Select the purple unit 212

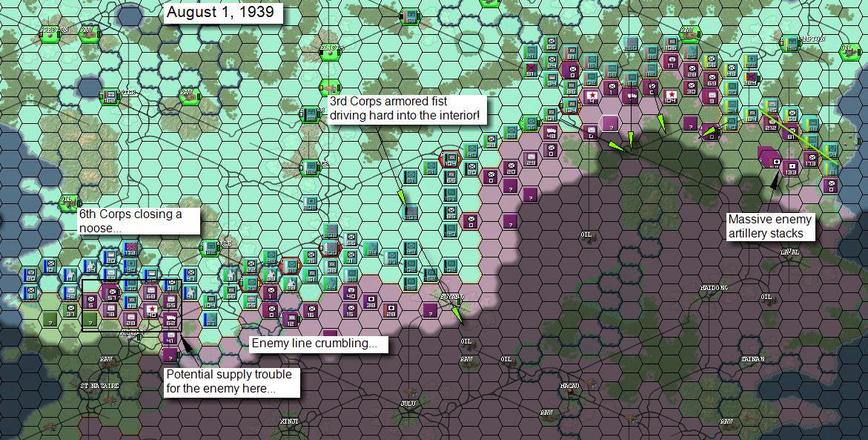click(770, 124)
